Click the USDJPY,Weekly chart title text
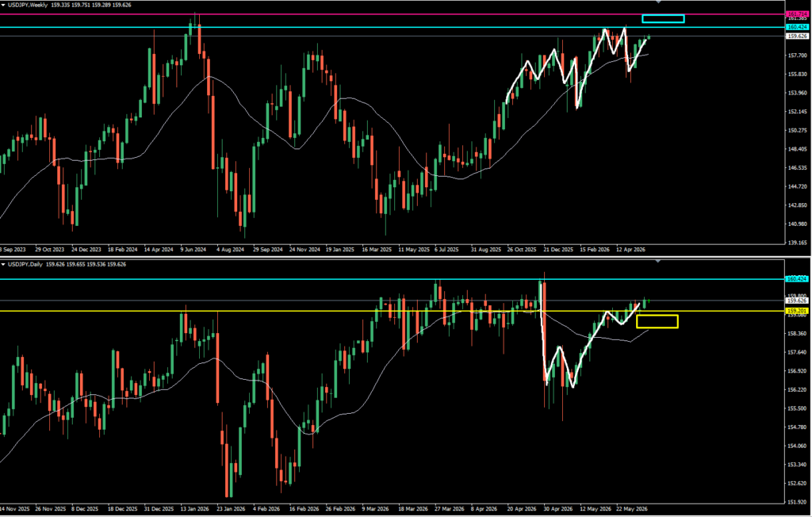This screenshot has width=812, height=517. (28, 6)
